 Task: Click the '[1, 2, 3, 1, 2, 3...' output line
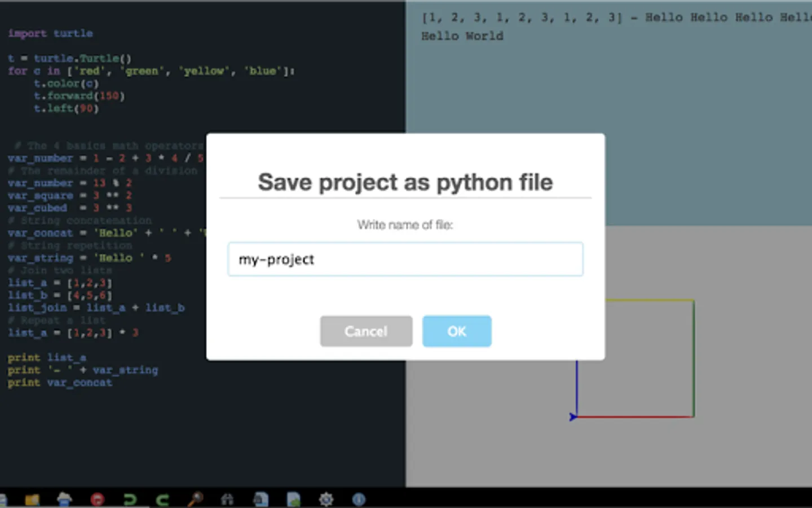click(616, 17)
